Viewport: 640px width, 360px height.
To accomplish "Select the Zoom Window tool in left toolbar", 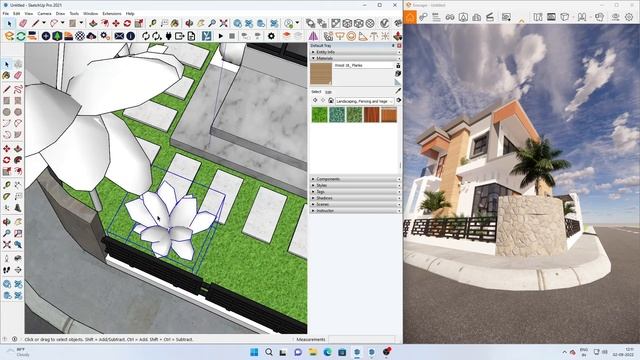I will pos(18,233).
